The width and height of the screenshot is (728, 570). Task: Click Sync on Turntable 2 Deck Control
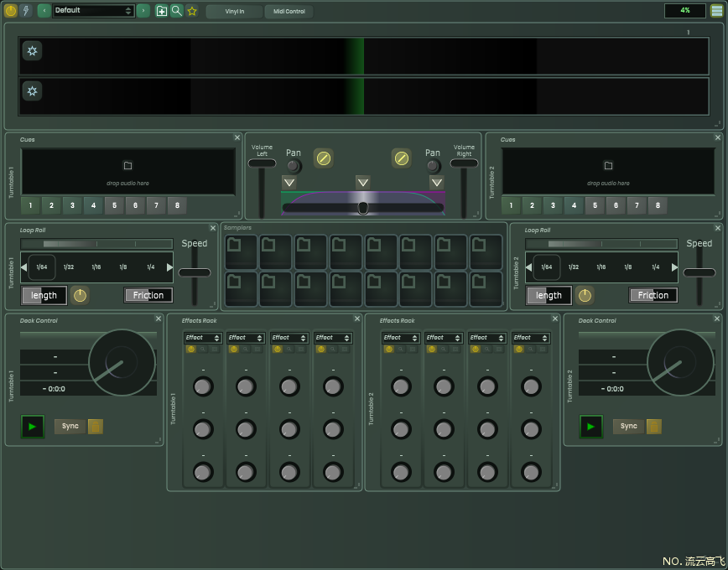[629, 426]
